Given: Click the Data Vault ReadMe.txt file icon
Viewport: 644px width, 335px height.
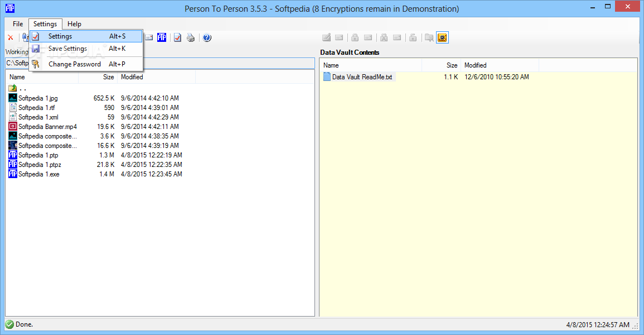Looking at the screenshot, I should tap(327, 76).
